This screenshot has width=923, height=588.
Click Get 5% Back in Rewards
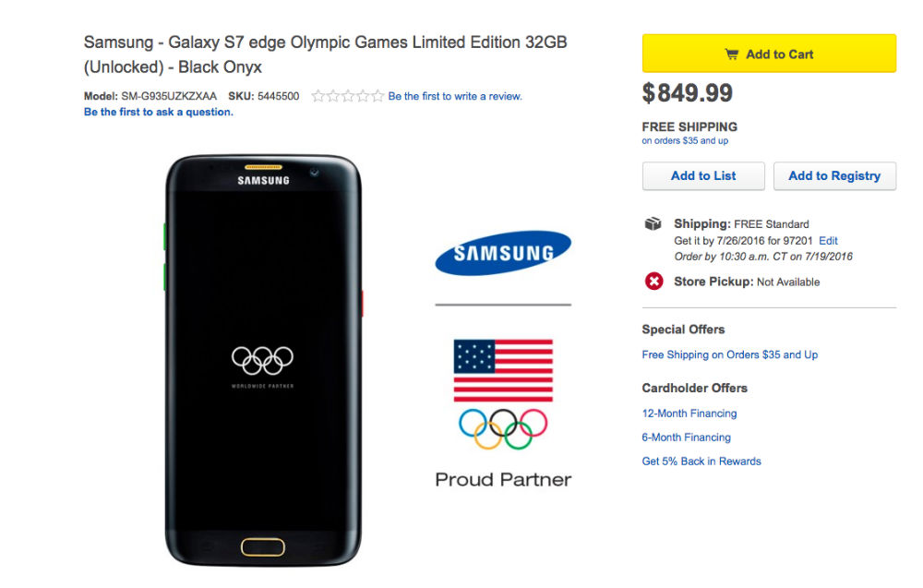(701, 461)
